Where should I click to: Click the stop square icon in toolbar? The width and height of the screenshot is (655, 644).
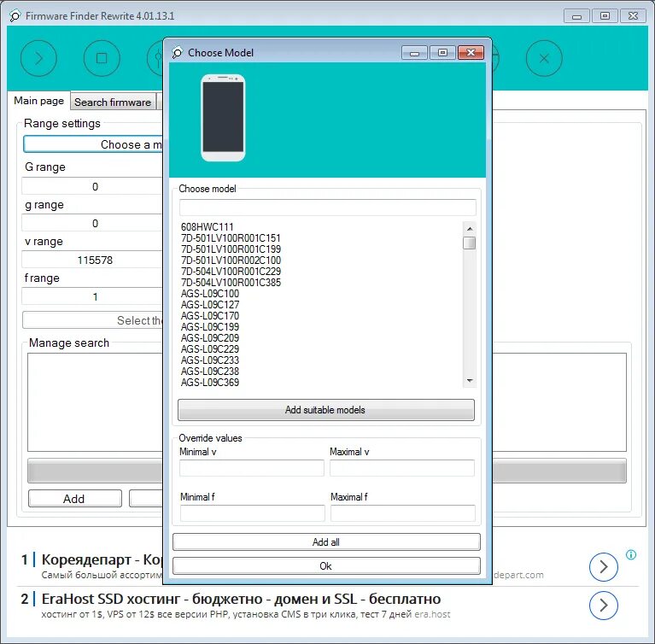tap(102, 58)
